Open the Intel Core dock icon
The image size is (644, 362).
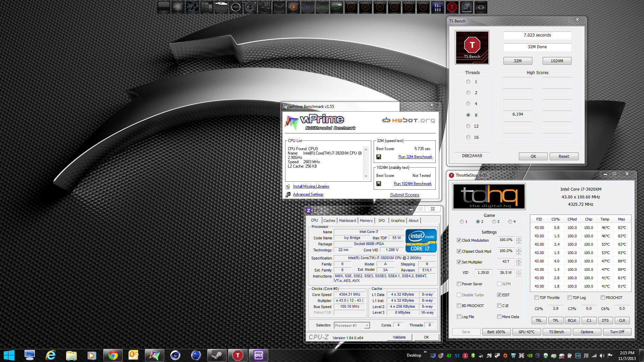point(466,7)
